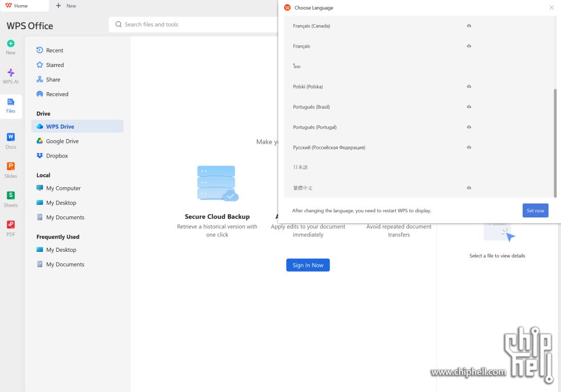Select 繁體中文 language option
561x392 pixels.
click(x=303, y=188)
